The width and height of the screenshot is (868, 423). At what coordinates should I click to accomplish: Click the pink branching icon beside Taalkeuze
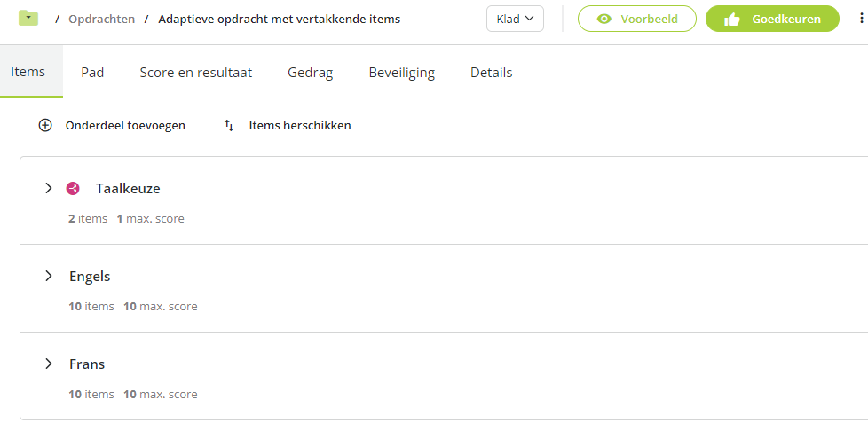[73, 189]
